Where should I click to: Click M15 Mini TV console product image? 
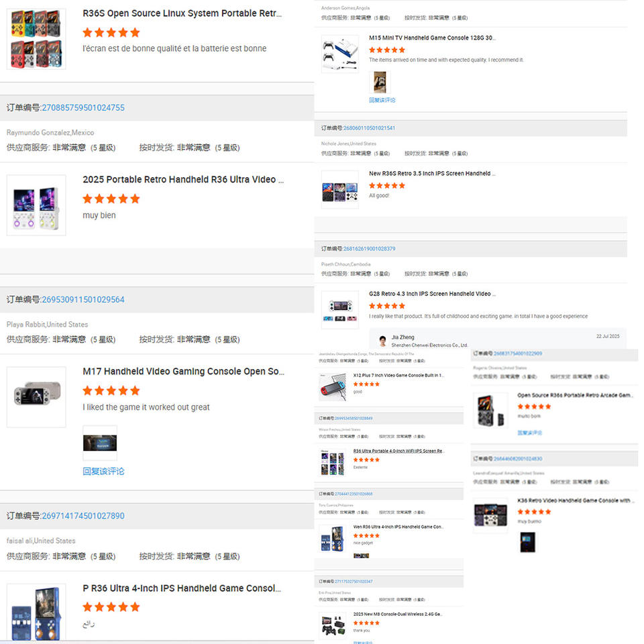tap(339, 54)
